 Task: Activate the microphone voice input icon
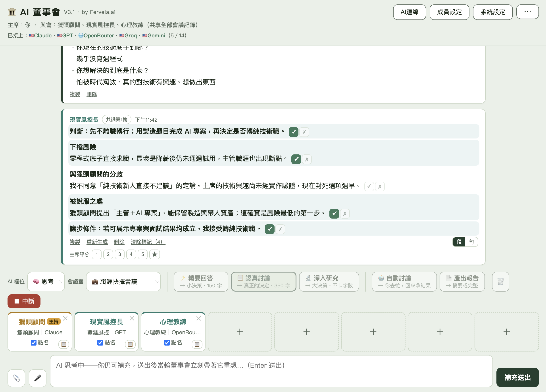pyautogui.click(x=38, y=378)
